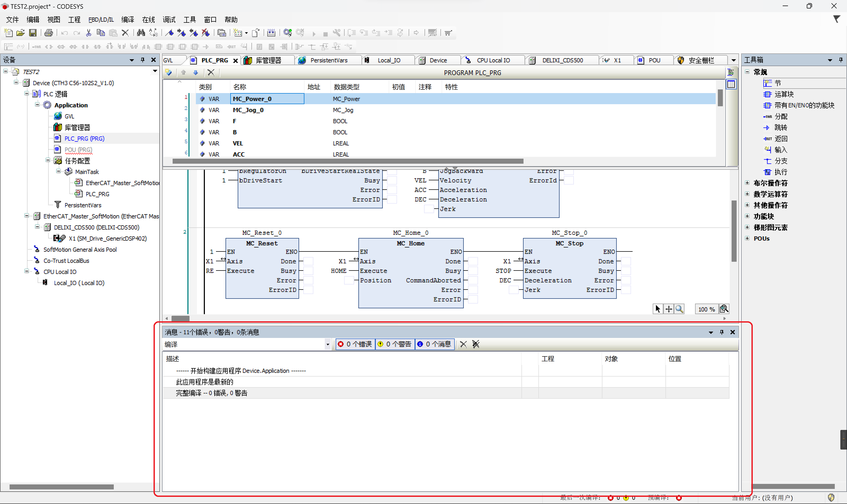This screenshot has width=847, height=504.
Task: Expand the 功能块 toolbox category
Action: click(747, 216)
